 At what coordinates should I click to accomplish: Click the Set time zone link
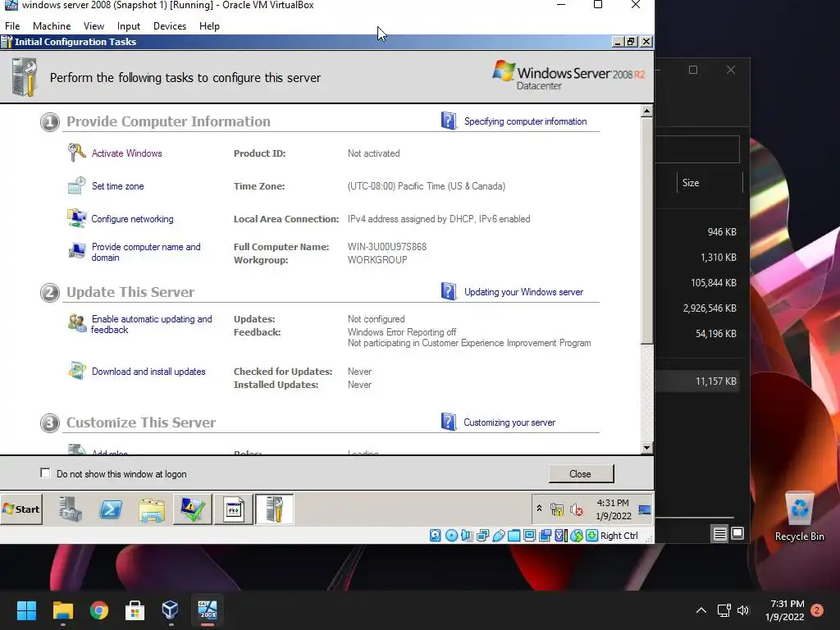pos(118,186)
